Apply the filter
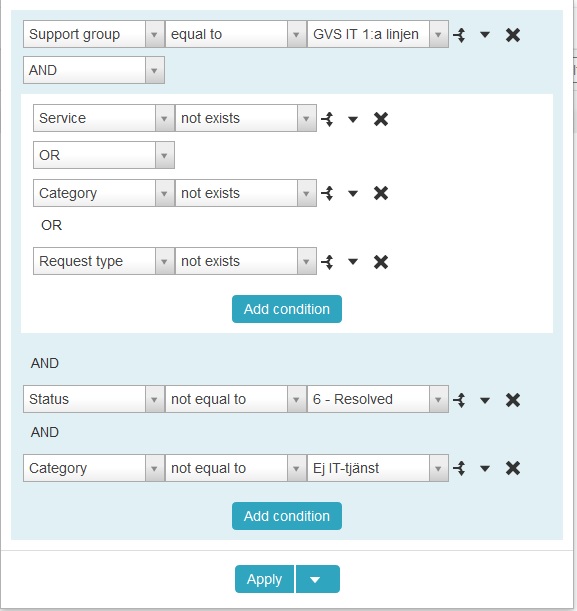Viewport: 577px width, 611px height. tap(264, 579)
